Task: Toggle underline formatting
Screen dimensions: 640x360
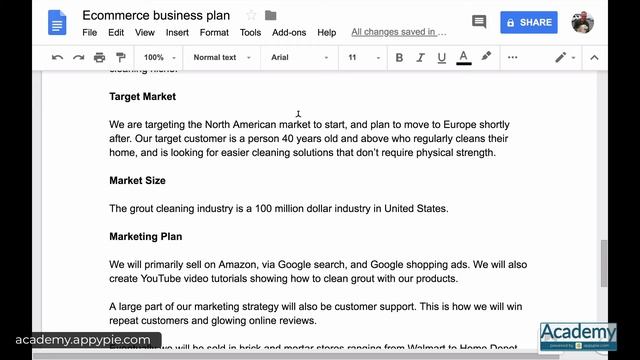Action: point(441,58)
